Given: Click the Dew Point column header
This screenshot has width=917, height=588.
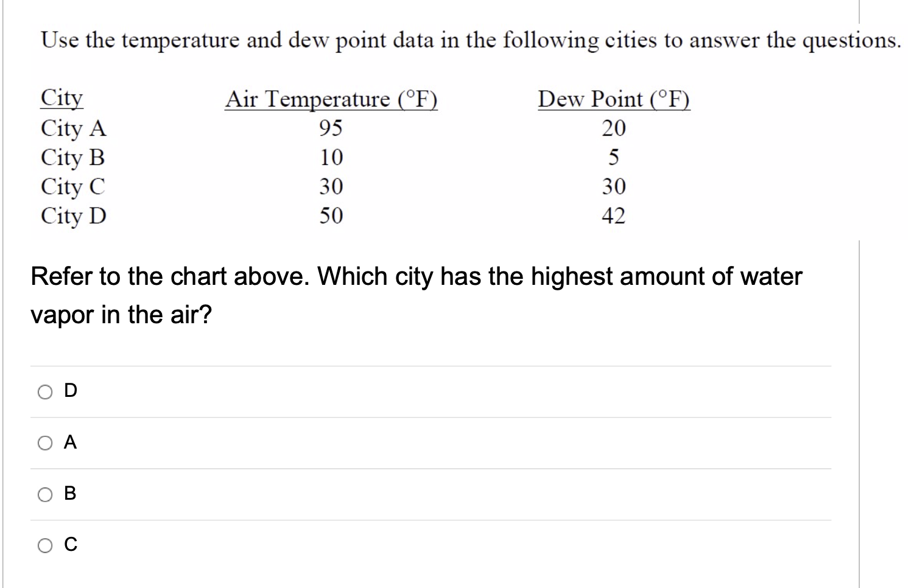Looking at the screenshot, I should click(x=613, y=99).
